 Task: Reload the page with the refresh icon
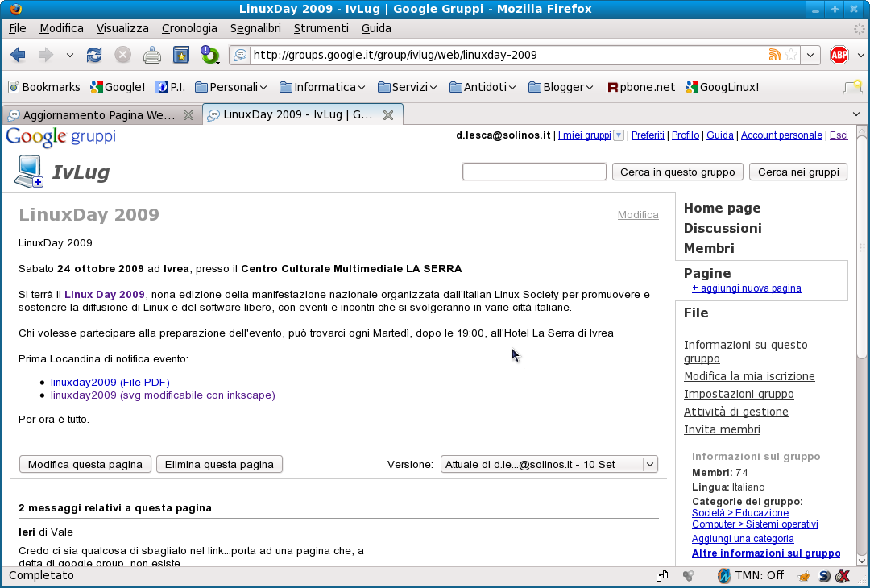point(94,55)
